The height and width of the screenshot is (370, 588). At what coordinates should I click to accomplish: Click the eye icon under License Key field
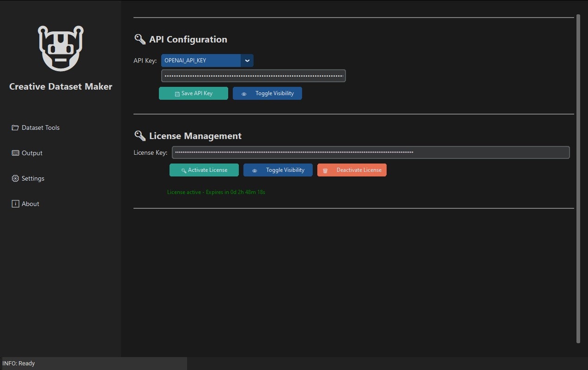pyautogui.click(x=255, y=170)
